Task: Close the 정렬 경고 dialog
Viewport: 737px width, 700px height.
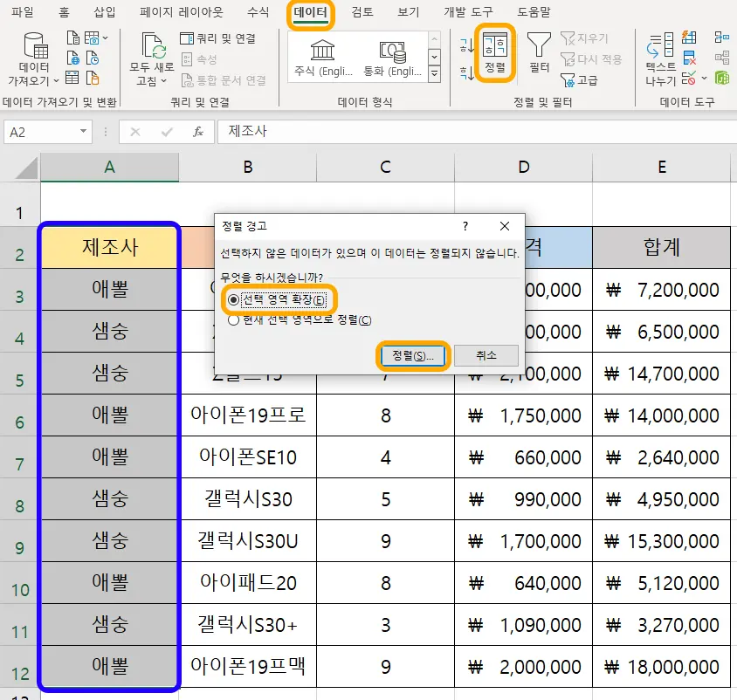Action: pyautogui.click(x=505, y=226)
